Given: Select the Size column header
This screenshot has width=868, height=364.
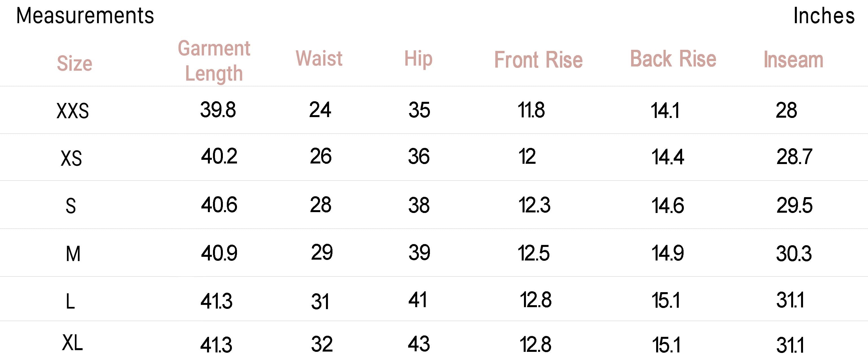Looking at the screenshot, I should [75, 63].
